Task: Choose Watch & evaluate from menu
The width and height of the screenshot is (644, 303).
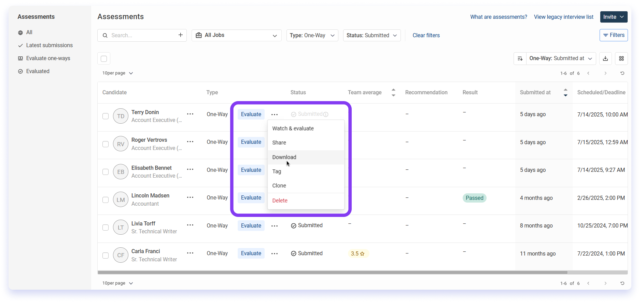Action: tap(306, 128)
